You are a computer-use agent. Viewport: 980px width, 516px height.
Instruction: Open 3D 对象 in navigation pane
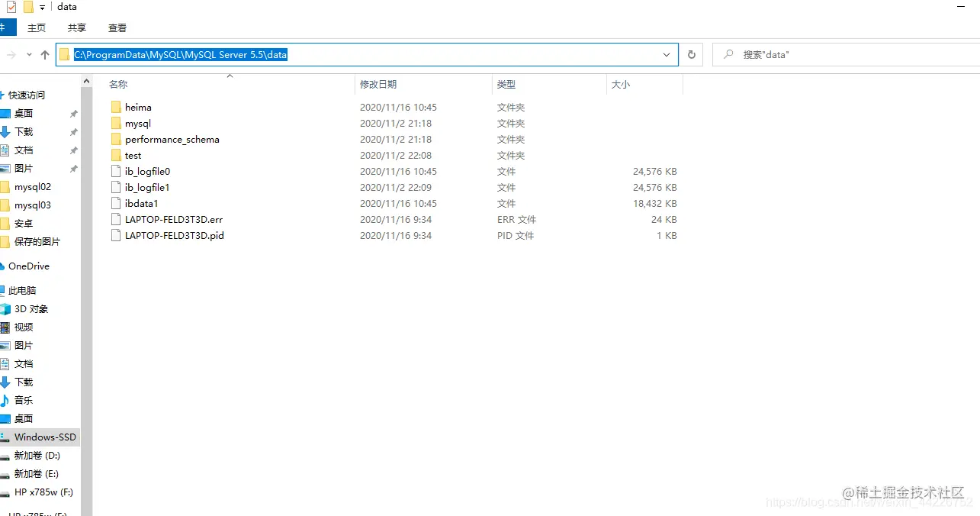point(31,308)
